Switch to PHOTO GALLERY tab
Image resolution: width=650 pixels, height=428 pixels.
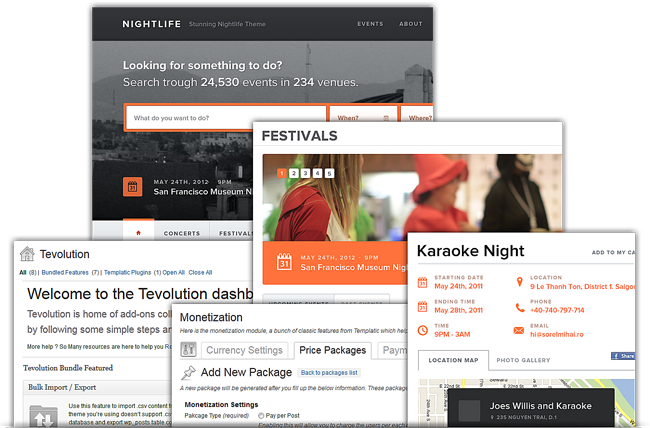(523, 360)
